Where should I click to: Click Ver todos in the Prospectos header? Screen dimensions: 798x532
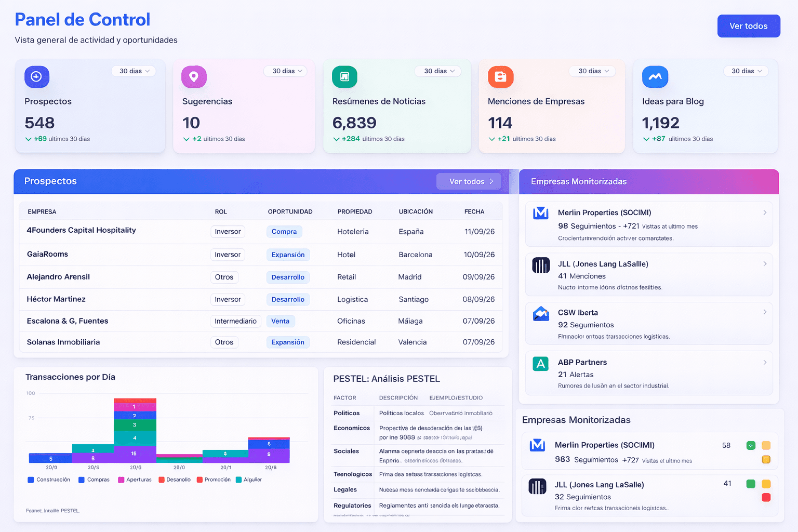470,181
